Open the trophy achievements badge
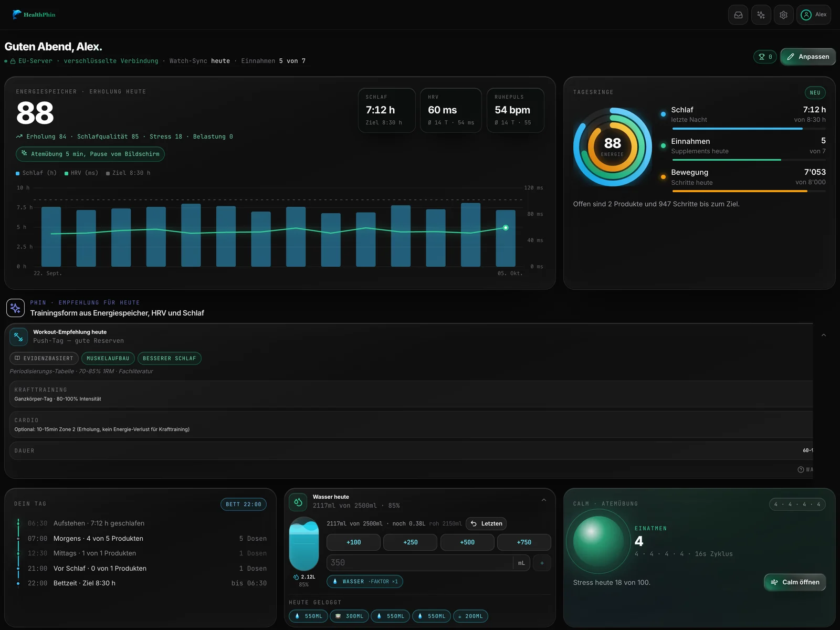 point(765,57)
